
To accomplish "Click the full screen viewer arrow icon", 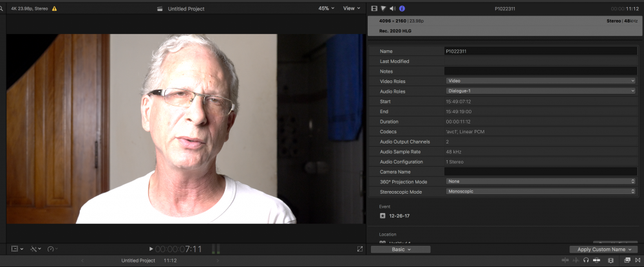I will click(x=360, y=249).
